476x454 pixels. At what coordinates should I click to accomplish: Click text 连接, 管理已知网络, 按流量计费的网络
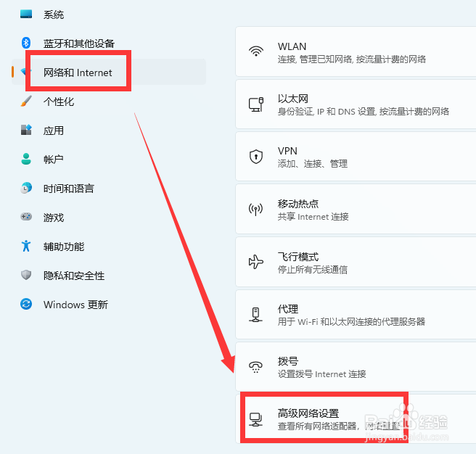point(351,59)
